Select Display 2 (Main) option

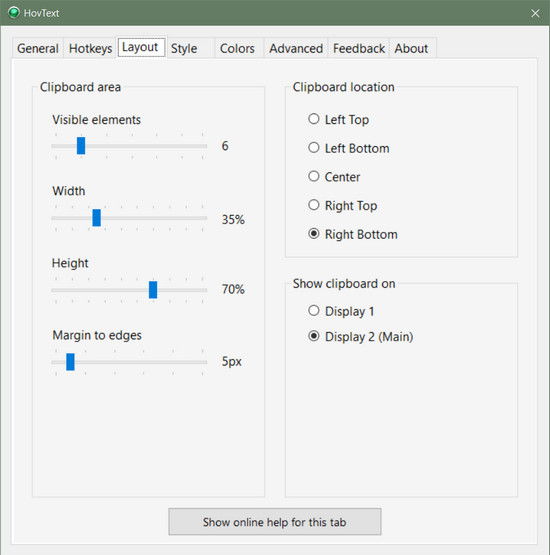pos(360,336)
